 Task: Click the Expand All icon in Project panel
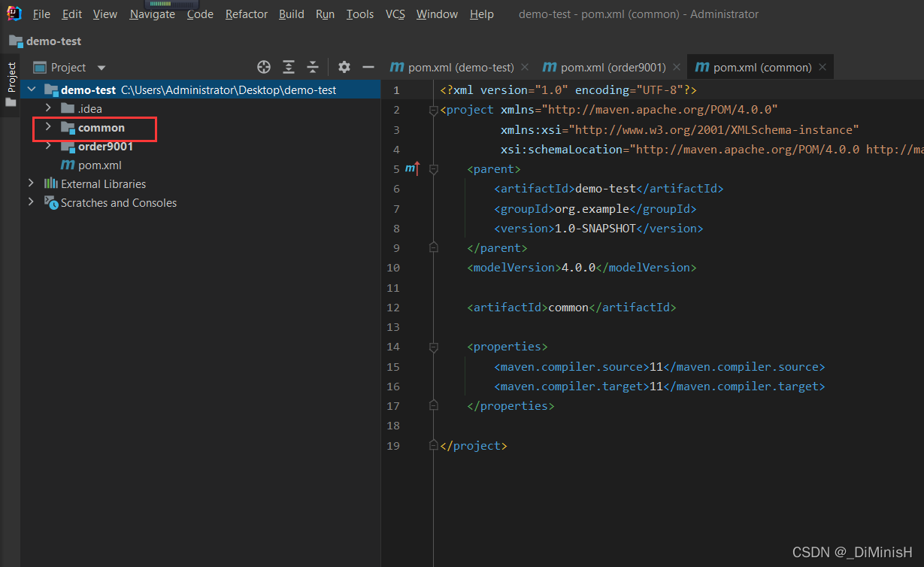click(289, 67)
